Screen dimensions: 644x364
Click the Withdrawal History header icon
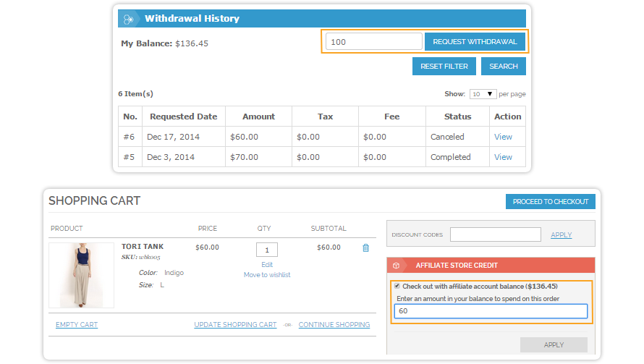coord(129,19)
